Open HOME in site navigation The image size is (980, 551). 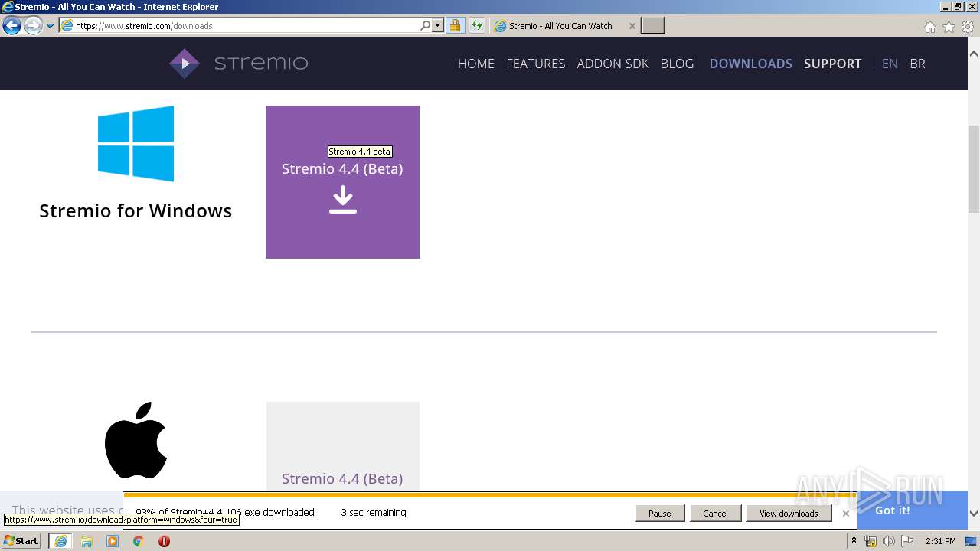[x=476, y=64]
